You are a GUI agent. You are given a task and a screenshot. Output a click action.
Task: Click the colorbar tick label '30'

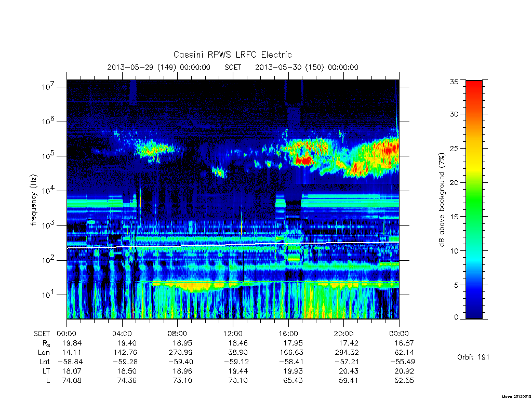pos(454,114)
